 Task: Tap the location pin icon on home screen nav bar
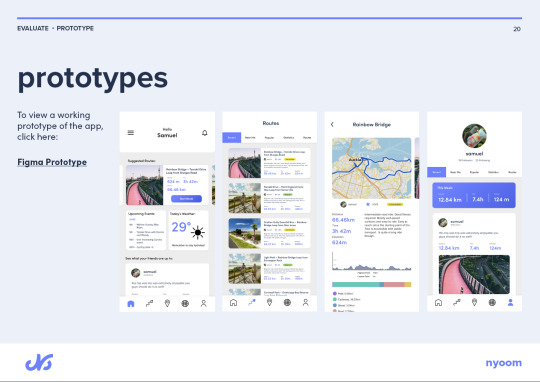(x=167, y=303)
